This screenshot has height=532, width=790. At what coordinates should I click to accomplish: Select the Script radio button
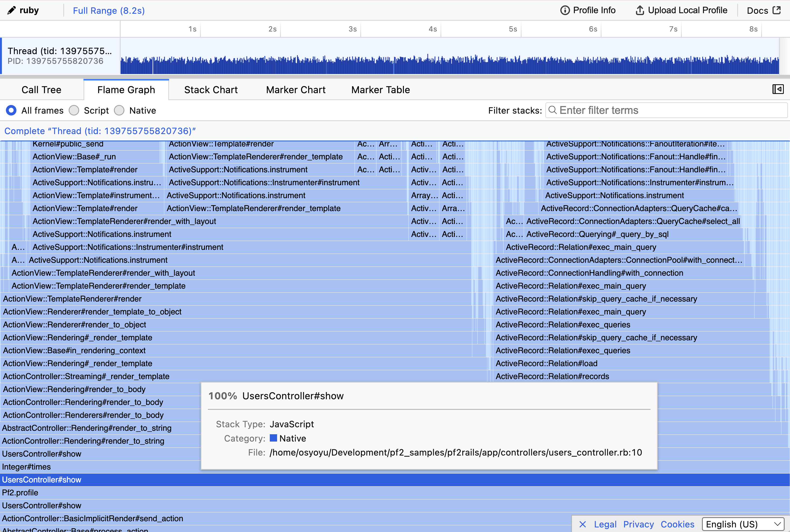[74, 110]
